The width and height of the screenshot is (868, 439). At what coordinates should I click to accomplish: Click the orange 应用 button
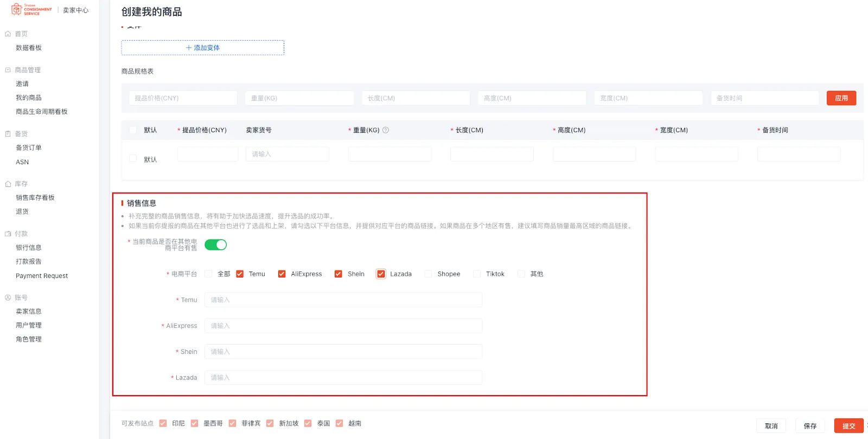[841, 98]
